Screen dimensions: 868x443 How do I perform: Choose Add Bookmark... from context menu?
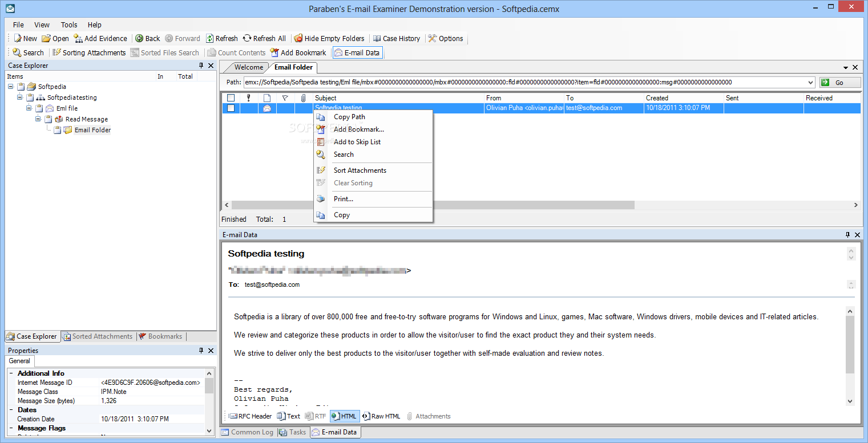coord(373,129)
